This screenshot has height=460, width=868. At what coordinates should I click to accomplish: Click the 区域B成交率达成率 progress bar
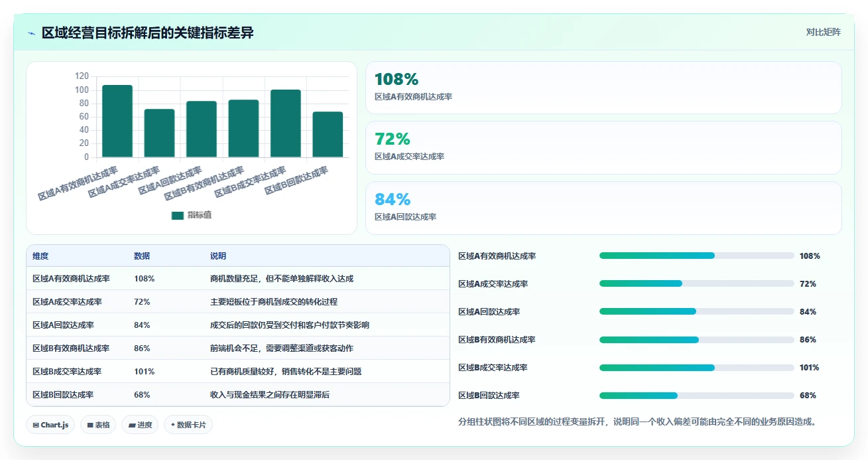pyautogui.click(x=697, y=367)
